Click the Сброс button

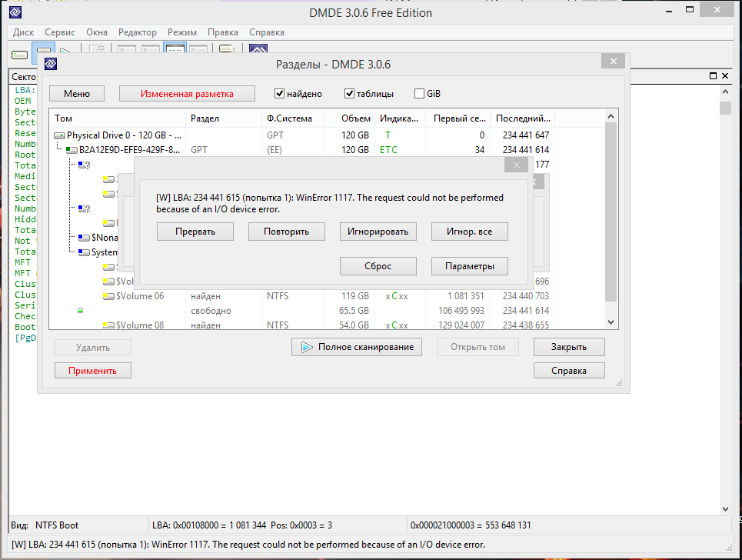[x=378, y=266]
